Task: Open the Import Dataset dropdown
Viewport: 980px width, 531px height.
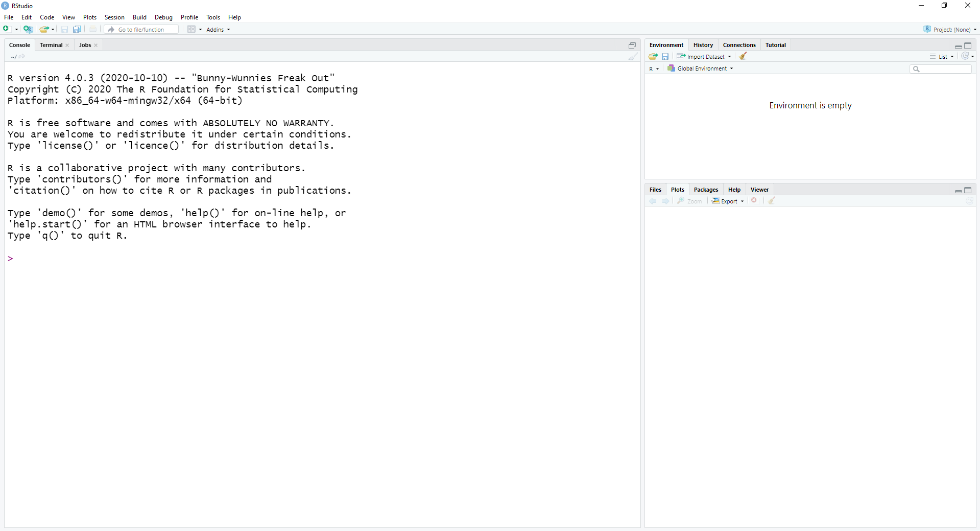Action: [705, 57]
